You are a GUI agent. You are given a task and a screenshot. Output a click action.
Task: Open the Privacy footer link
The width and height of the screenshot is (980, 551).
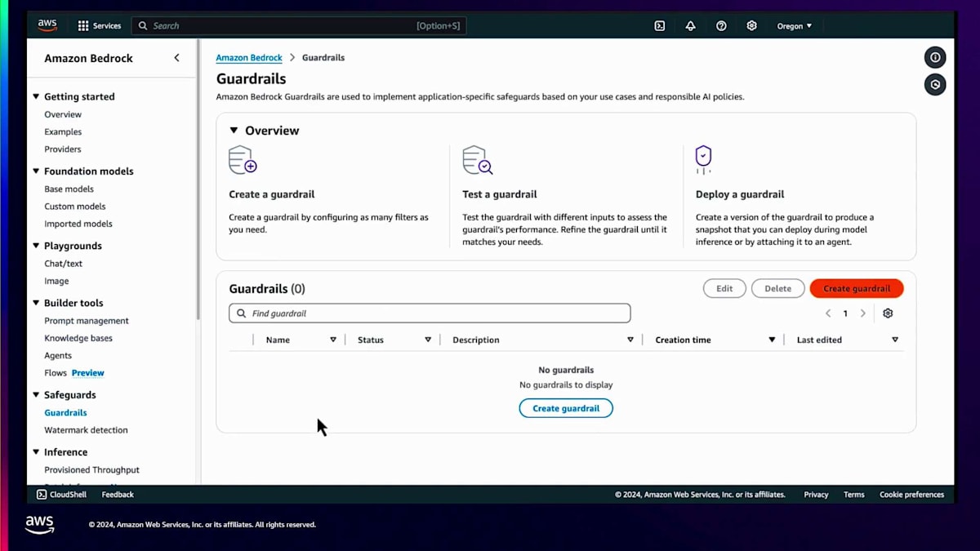click(816, 495)
